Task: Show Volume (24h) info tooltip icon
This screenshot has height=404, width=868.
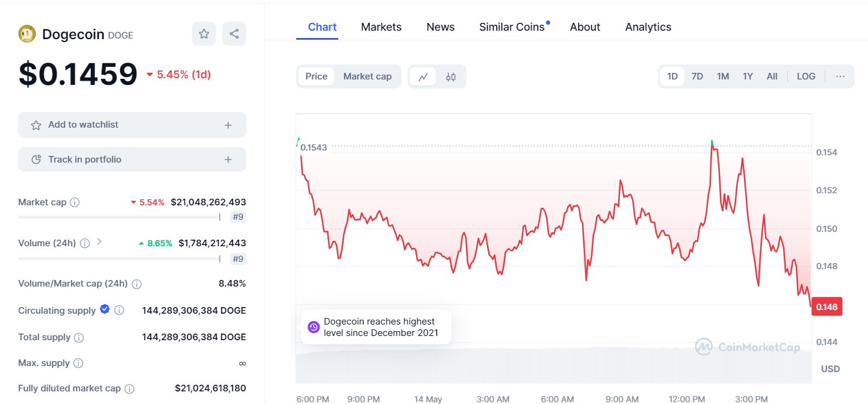Action: 85,243
